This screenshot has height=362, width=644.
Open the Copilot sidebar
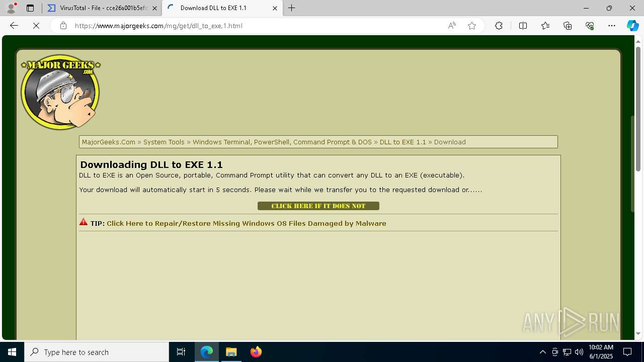pos(632,26)
